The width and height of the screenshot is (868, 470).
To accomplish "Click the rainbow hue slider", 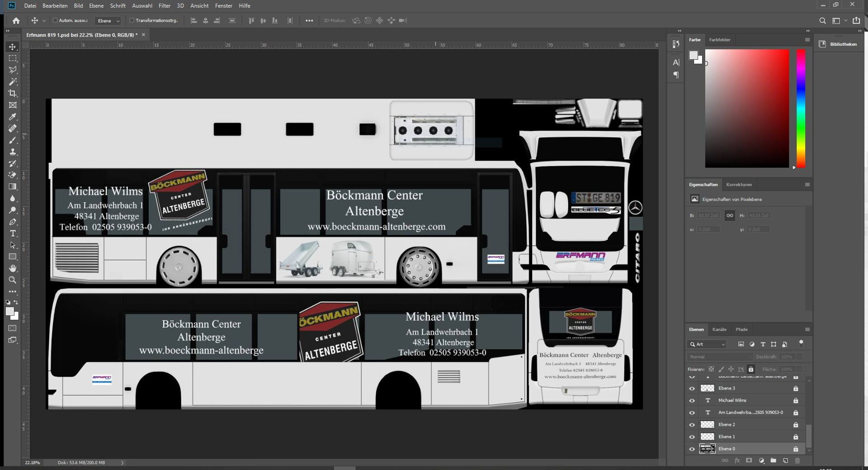I will [x=801, y=109].
